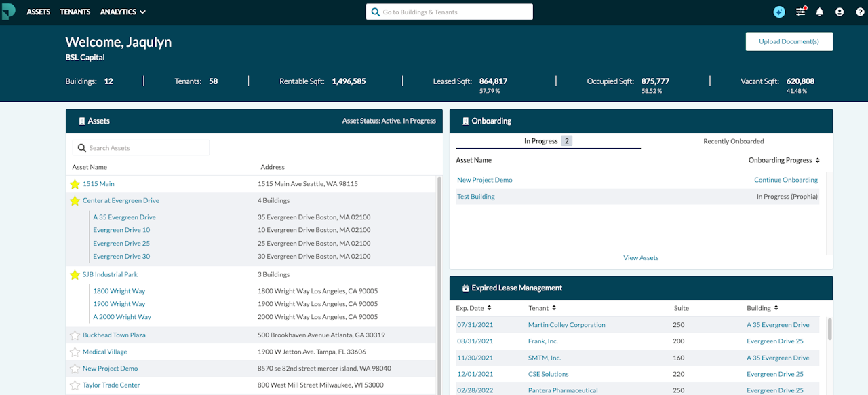Click the help question mark icon

click(x=860, y=12)
